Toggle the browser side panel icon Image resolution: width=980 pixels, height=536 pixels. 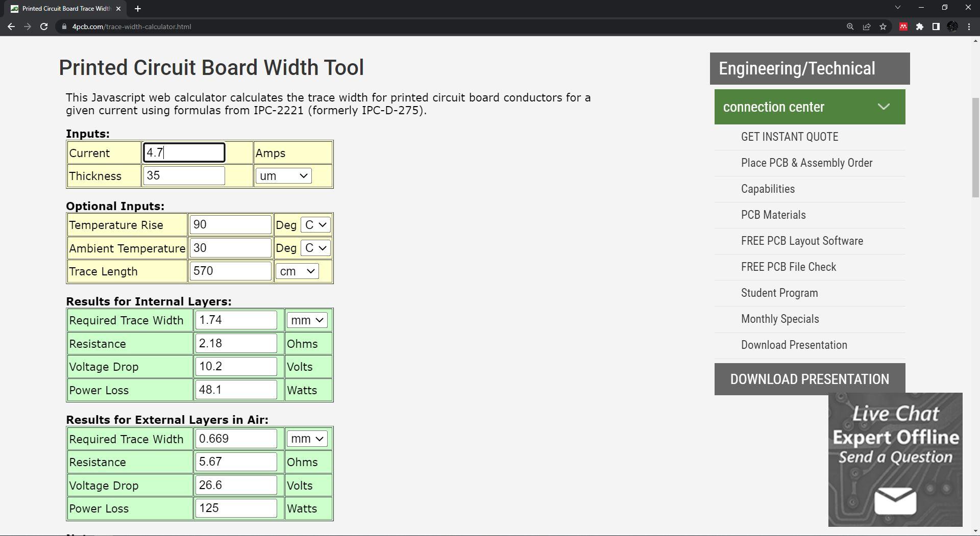click(936, 27)
